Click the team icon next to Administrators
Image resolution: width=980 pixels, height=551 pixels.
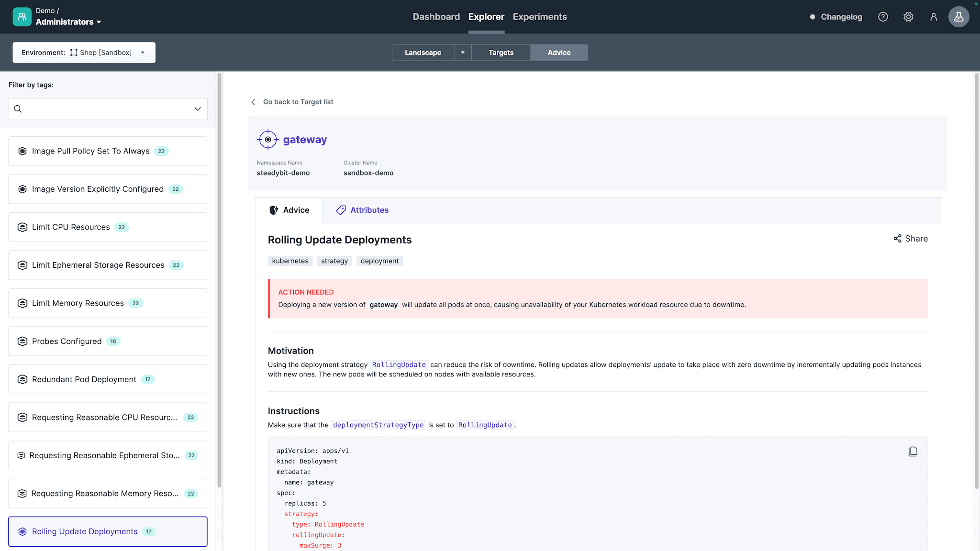click(x=22, y=17)
